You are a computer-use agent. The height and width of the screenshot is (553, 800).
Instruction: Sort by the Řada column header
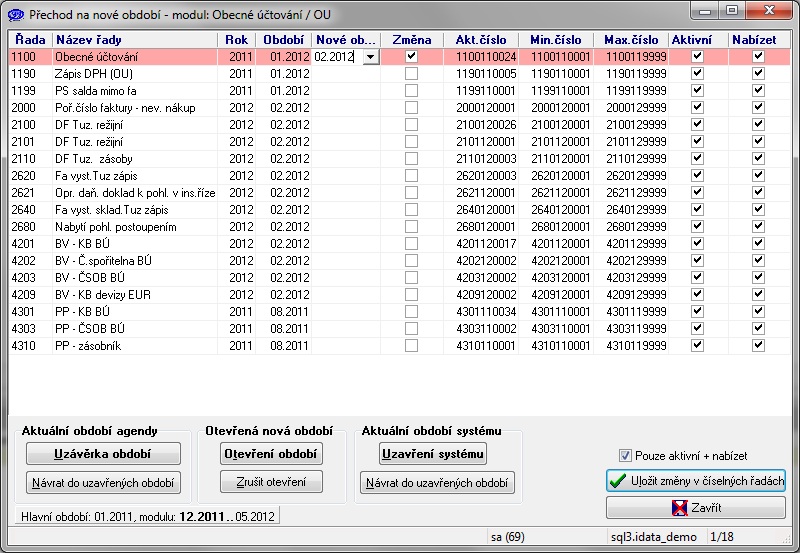coord(30,40)
